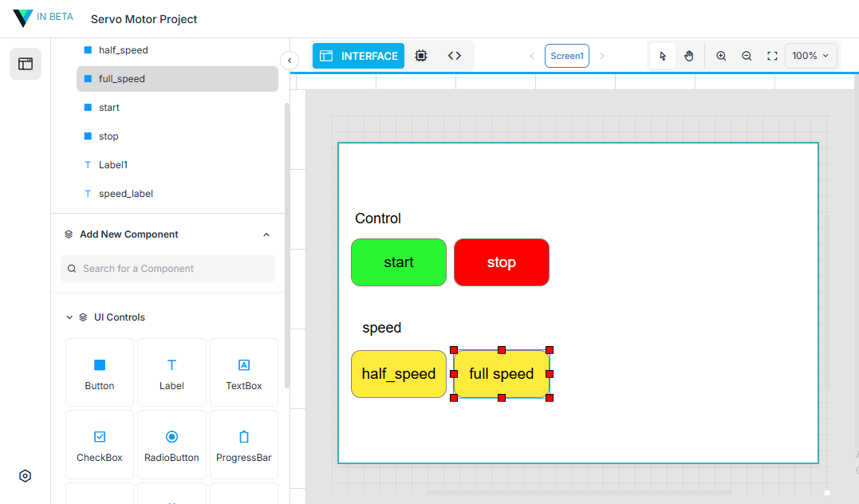Select the Control label on canvas
This screenshot has width=859, height=504.
pos(378,219)
